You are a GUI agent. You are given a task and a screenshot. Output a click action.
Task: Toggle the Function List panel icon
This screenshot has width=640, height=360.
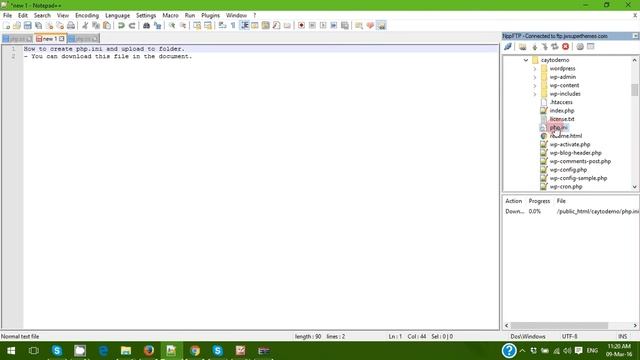pos(277,25)
